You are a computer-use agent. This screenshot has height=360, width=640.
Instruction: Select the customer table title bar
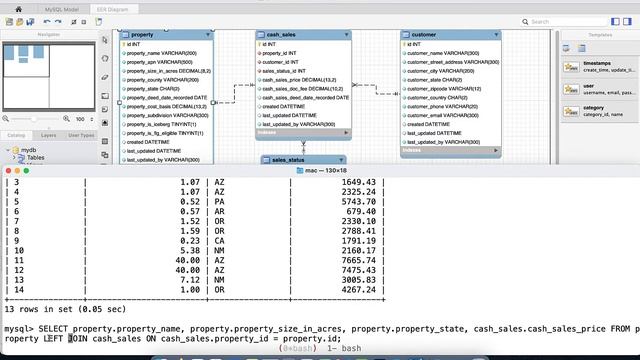click(451, 35)
